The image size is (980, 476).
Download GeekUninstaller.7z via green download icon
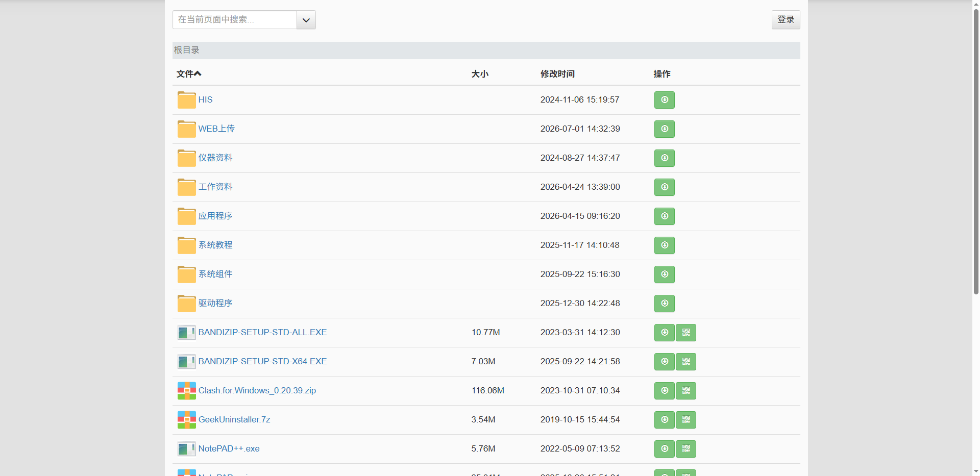pyautogui.click(x=664, y=420)
